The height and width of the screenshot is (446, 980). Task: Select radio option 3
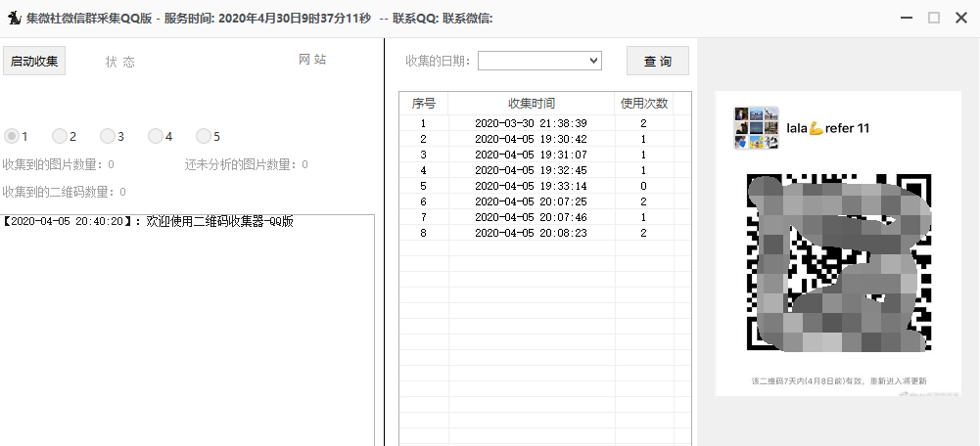point(113,136)
